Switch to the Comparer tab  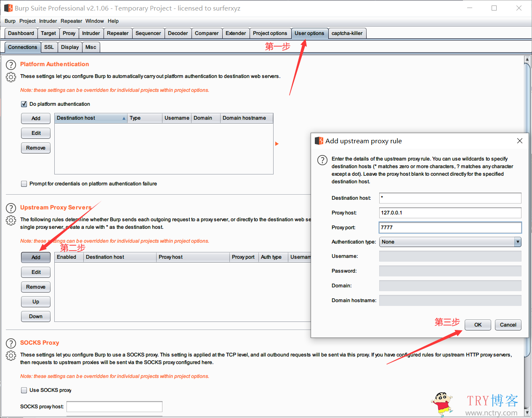[207, 33]
